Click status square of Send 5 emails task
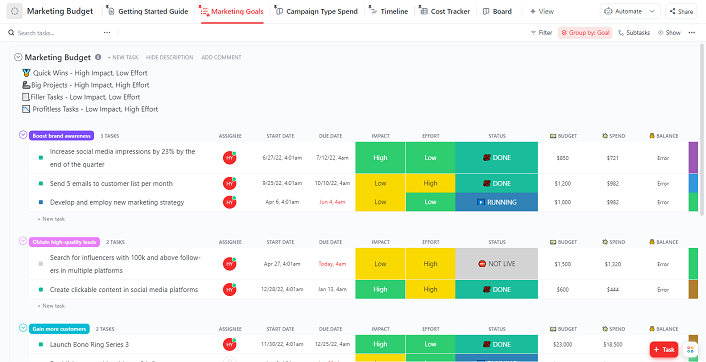The height and width of the screenshot is (362, 706). (x=41, y=184)
